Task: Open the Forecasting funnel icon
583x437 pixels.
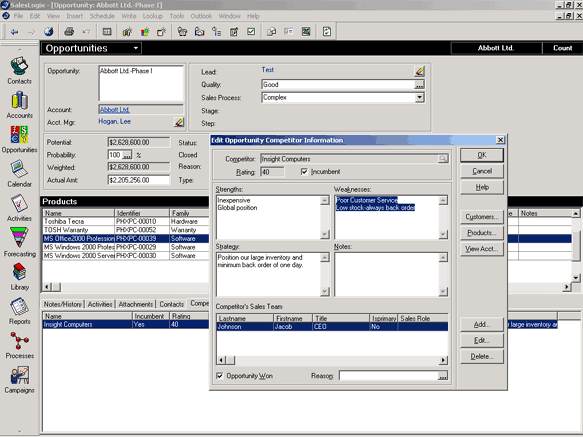Action: pos(19,242)
